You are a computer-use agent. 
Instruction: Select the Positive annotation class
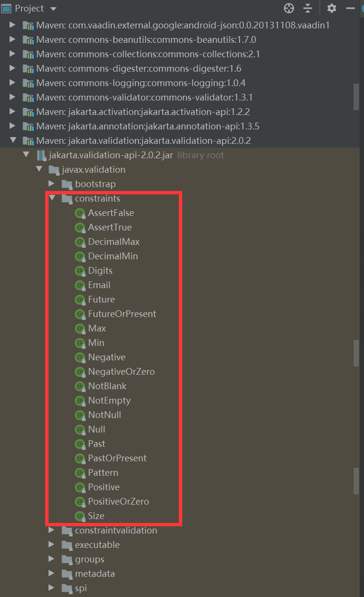click(x=104, y=487)
